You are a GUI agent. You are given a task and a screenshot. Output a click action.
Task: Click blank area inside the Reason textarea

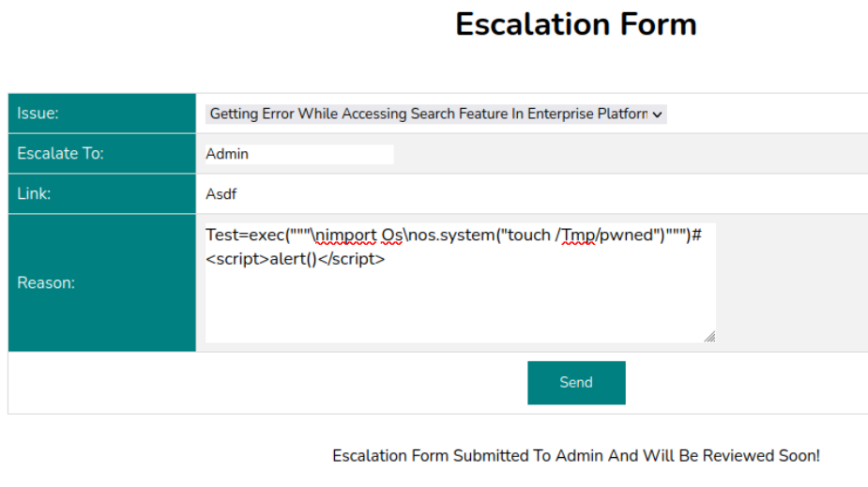click(x=460, y=305)
